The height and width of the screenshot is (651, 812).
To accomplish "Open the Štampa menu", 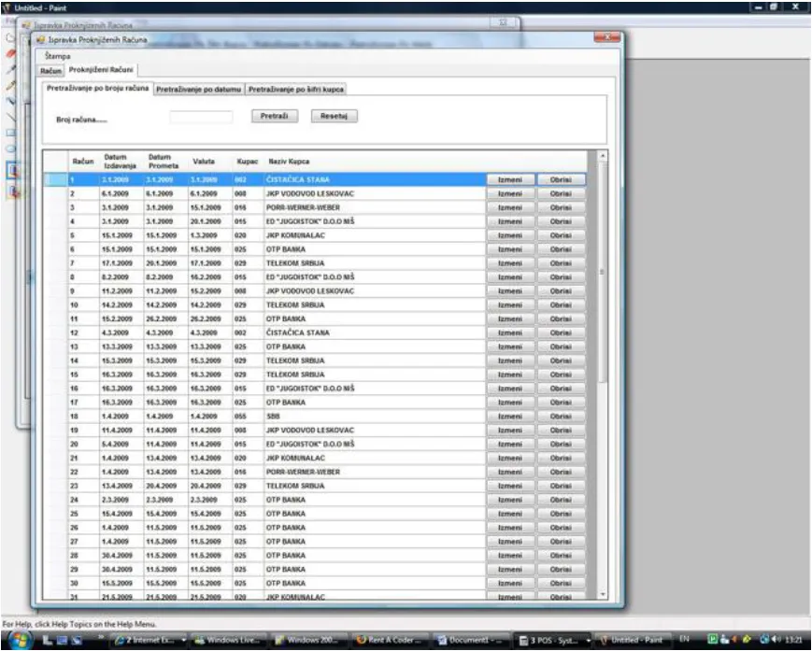I will click(x=58, y=56).
